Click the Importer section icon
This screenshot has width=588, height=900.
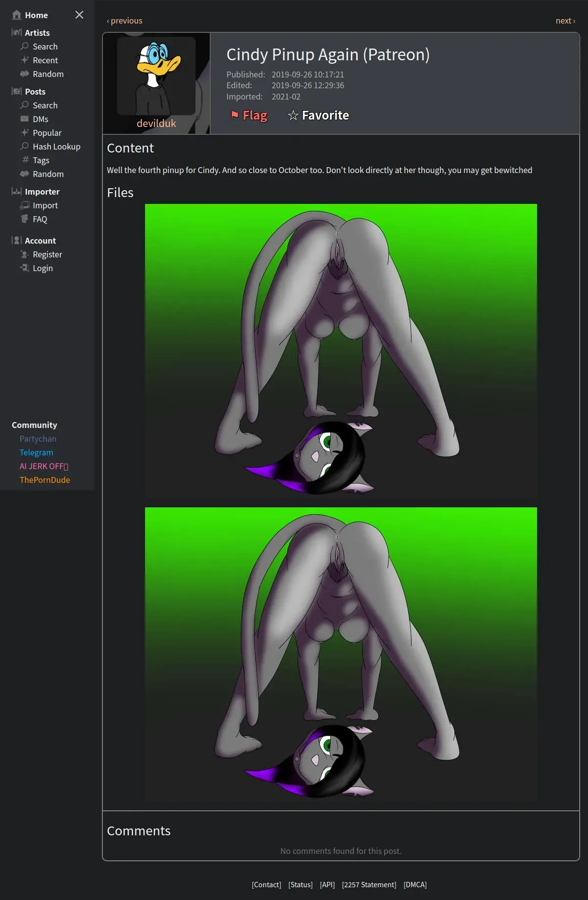point(16,191)
